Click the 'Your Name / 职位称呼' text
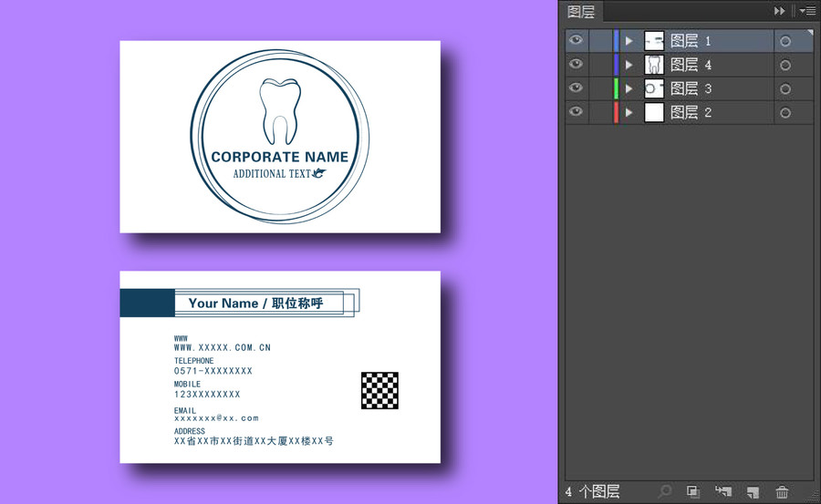The image size is (821, 504). point(255,303)
